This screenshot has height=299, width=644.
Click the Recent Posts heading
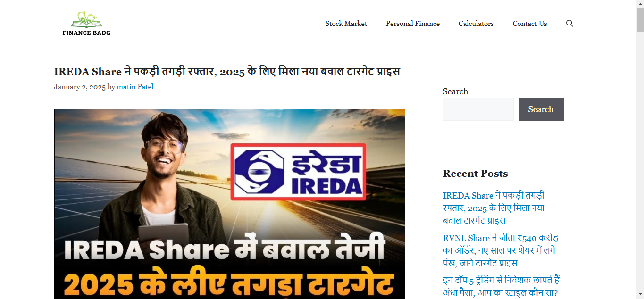pyautogui.click(x=475, y=174)
